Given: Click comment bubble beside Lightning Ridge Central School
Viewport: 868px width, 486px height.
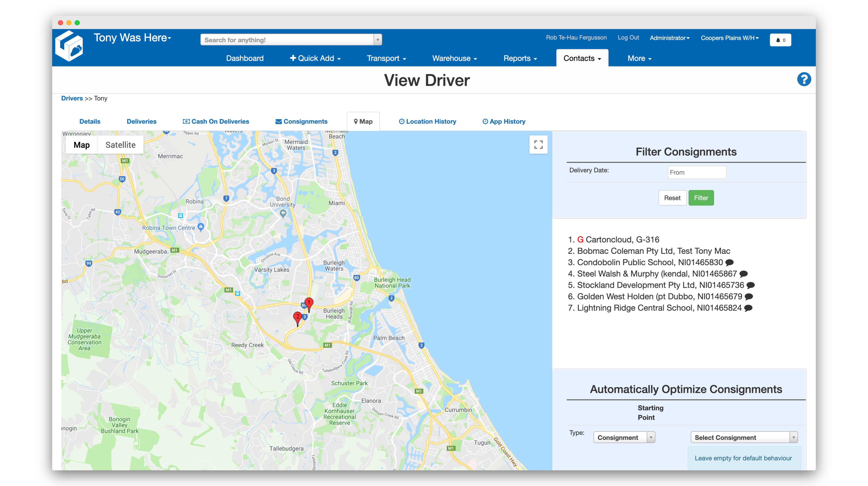Looking at the screenshot, I should coord(748,308).
